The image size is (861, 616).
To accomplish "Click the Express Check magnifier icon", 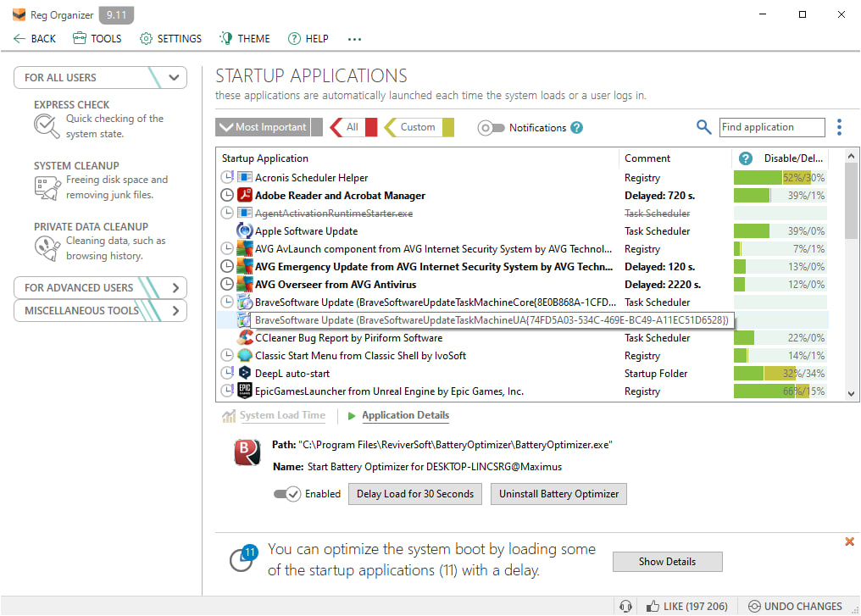I will [x=46, y=125].
